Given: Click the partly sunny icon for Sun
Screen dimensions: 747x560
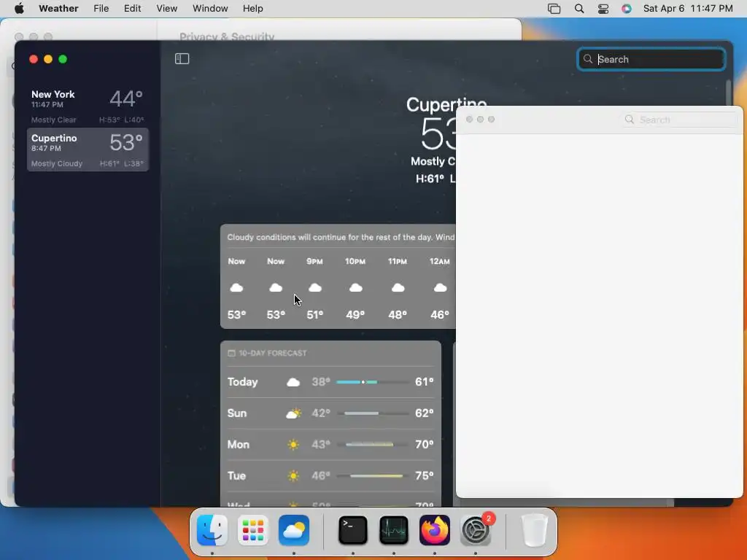Looking at the screenshot, I should pyautogui.click(x=293, y=413).
